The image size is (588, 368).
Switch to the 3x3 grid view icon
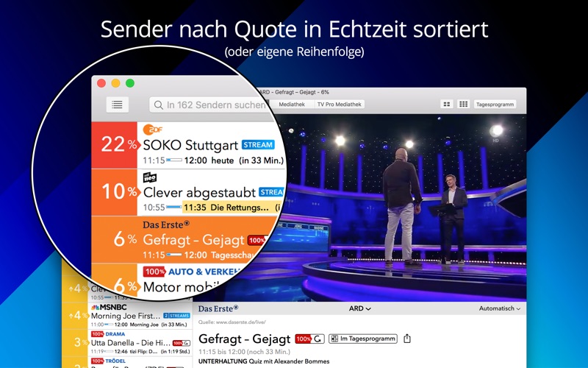(x=464, y=105)
